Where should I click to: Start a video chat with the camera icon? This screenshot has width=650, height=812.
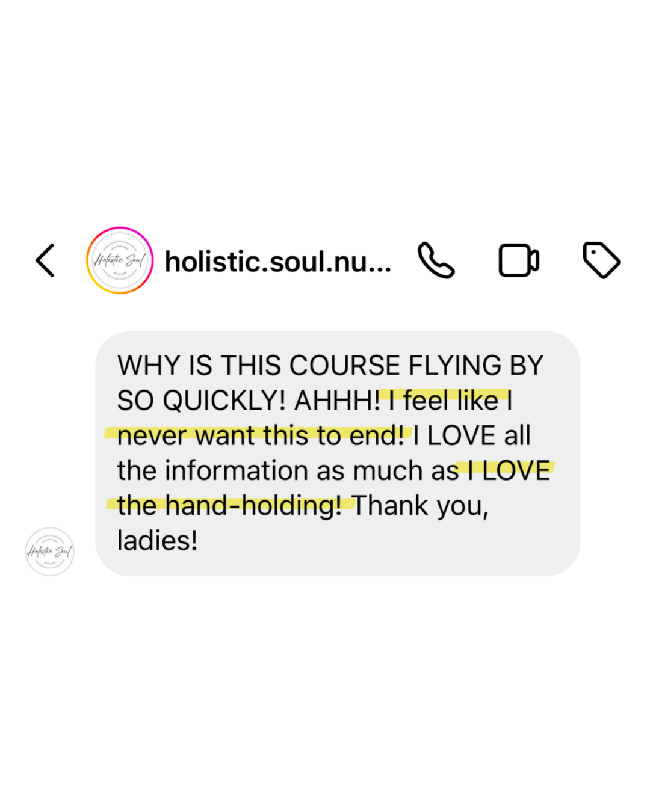pyautogui.click(x=519, y=260)
